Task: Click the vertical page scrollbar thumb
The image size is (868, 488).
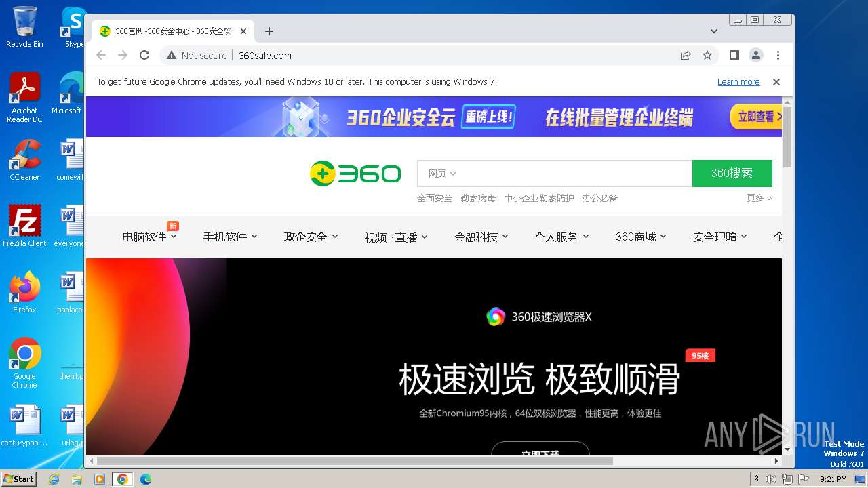Action: 787,136
